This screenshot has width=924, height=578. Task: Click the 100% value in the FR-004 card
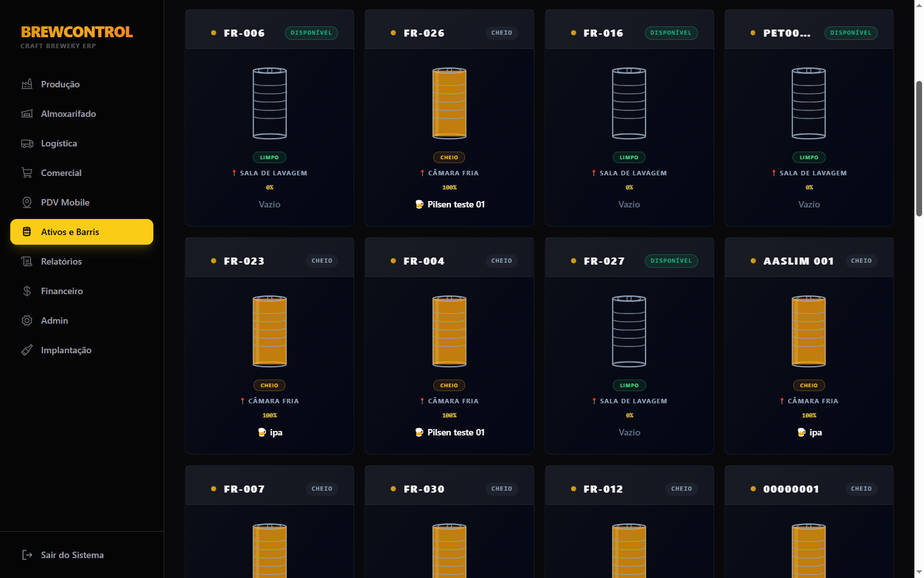coord(449,416)
